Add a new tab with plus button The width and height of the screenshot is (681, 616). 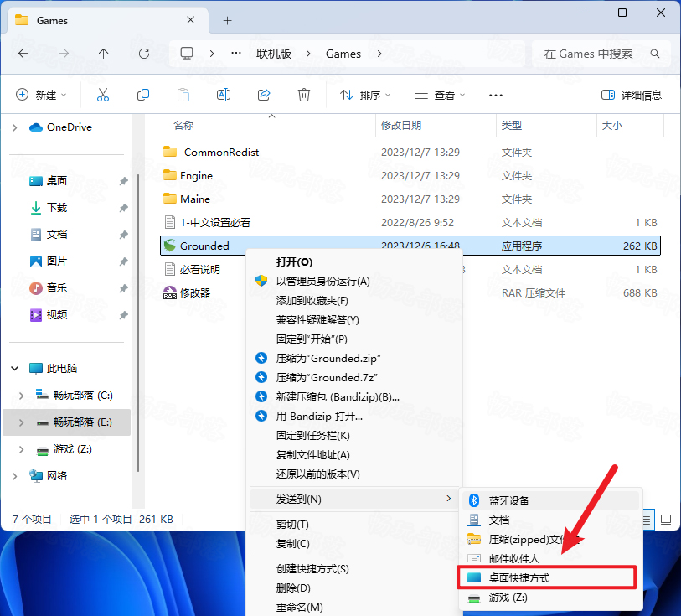[227, 20]
